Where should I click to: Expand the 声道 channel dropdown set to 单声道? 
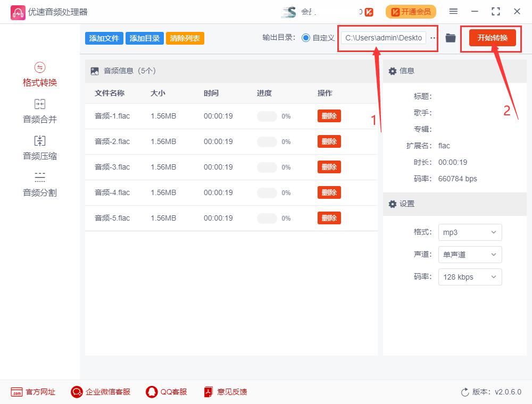pos(470,255)
